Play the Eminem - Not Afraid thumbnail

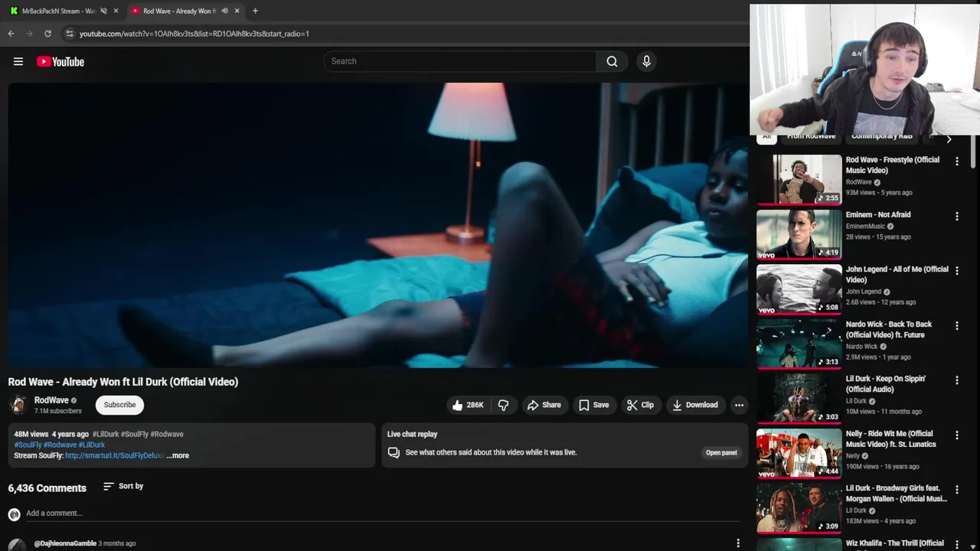tap(799, 234)
